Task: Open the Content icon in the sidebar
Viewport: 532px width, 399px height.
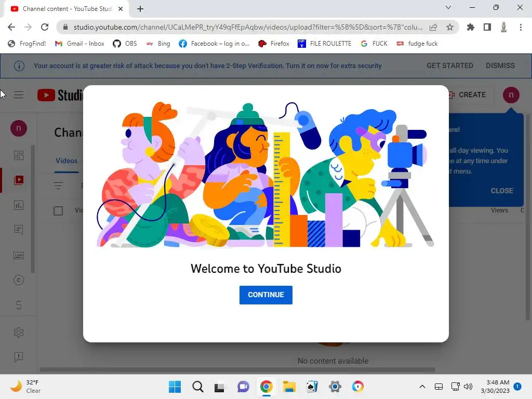Action: pos(19,180)
